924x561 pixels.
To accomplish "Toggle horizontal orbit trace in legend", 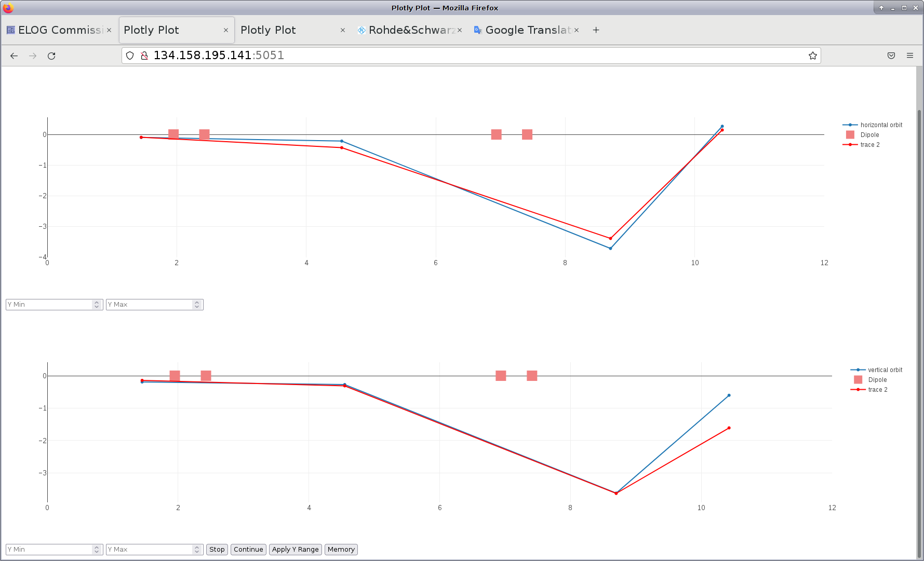I will (880, 125).
